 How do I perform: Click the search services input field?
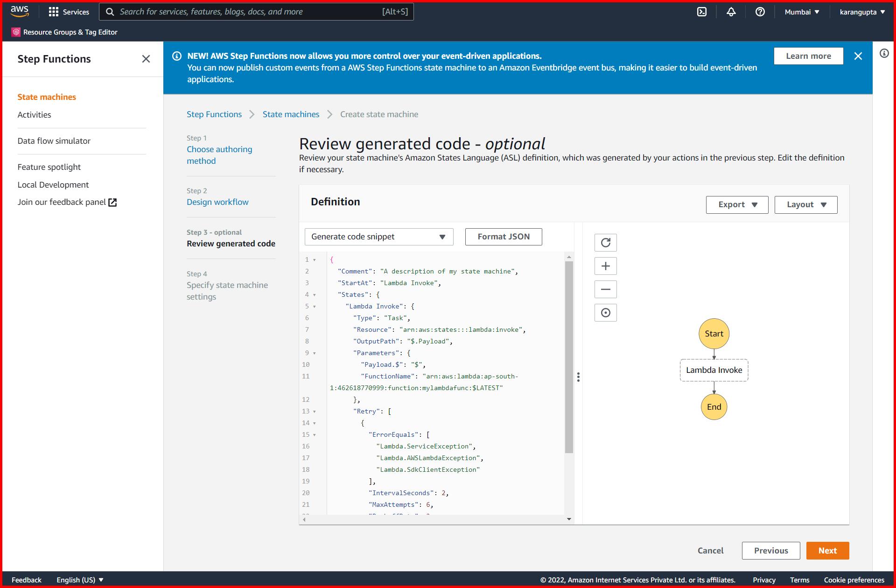click(x=257, y=12)
